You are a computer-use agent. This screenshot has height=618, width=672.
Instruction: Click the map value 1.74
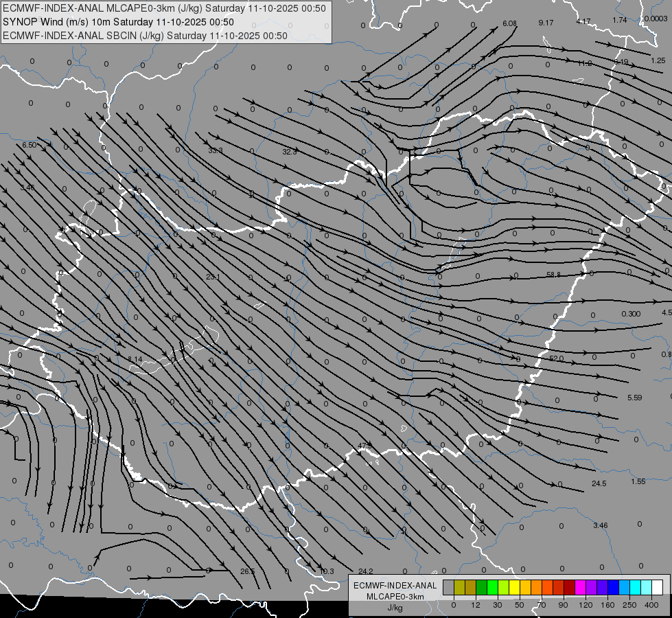tap(620, 20)
